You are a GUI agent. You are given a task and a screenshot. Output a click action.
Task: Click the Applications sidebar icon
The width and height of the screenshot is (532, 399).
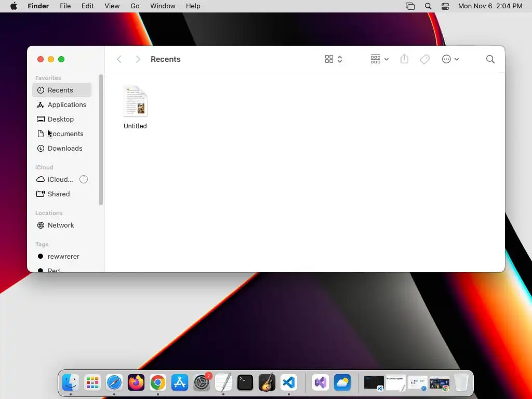(x=41, y=104)
